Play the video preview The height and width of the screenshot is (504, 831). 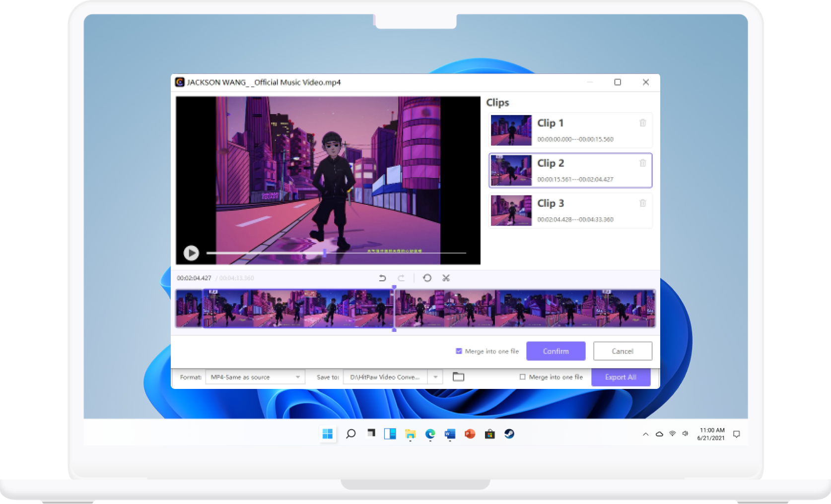(191, 253)
